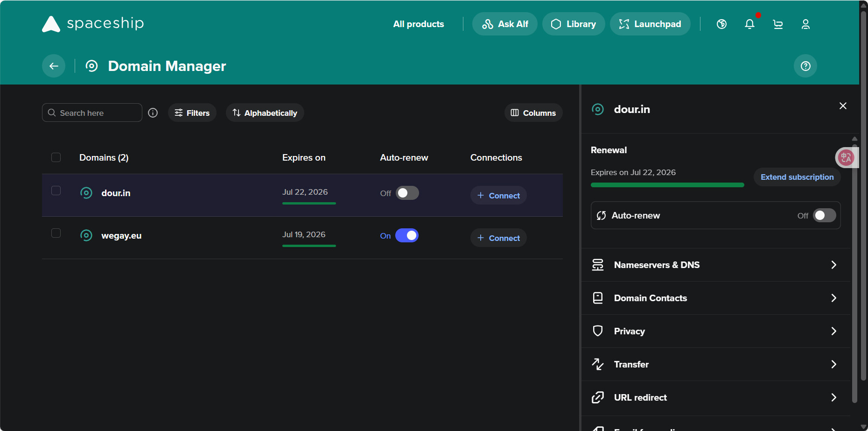Open the user account icon
This screenshot has width=868, height=431.
805,24
